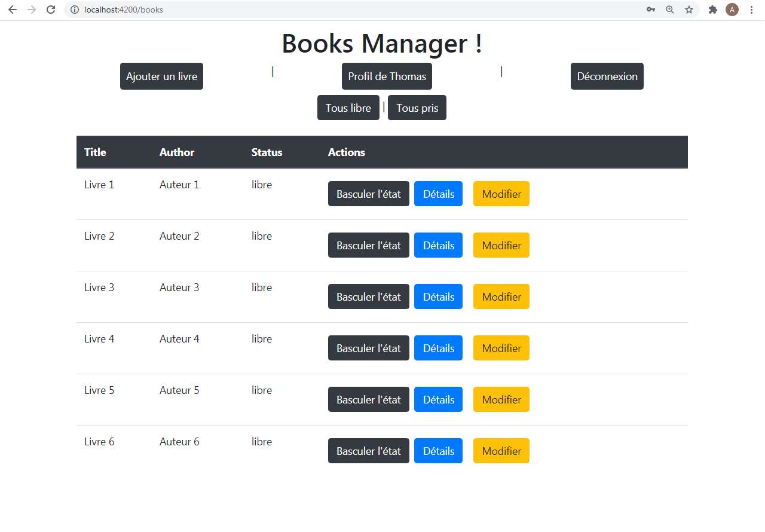Open the Chrome three-dot menu
The width and height of the screenshot is (765, 532).
(x=751, y=10)
